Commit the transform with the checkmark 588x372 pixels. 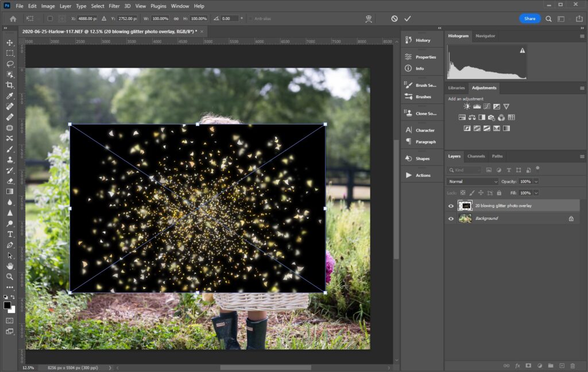408,18
